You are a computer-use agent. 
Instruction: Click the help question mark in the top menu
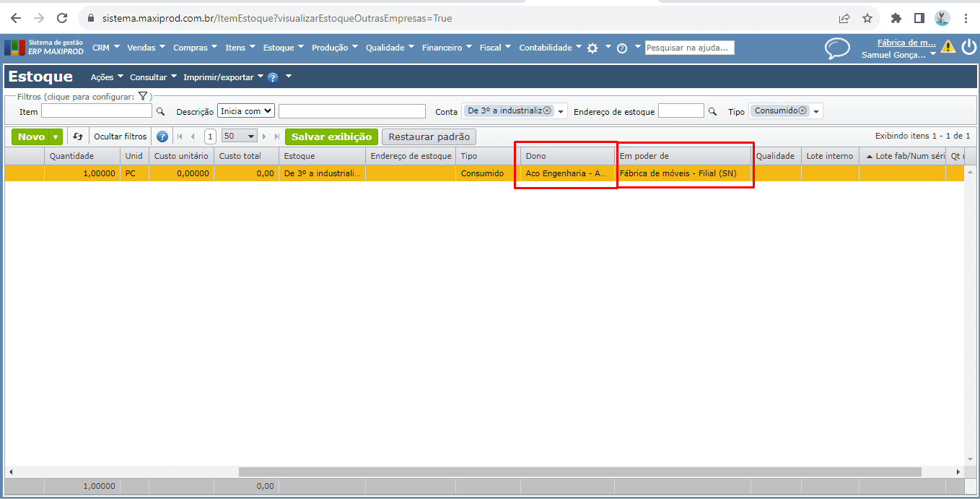click(622, 48)
